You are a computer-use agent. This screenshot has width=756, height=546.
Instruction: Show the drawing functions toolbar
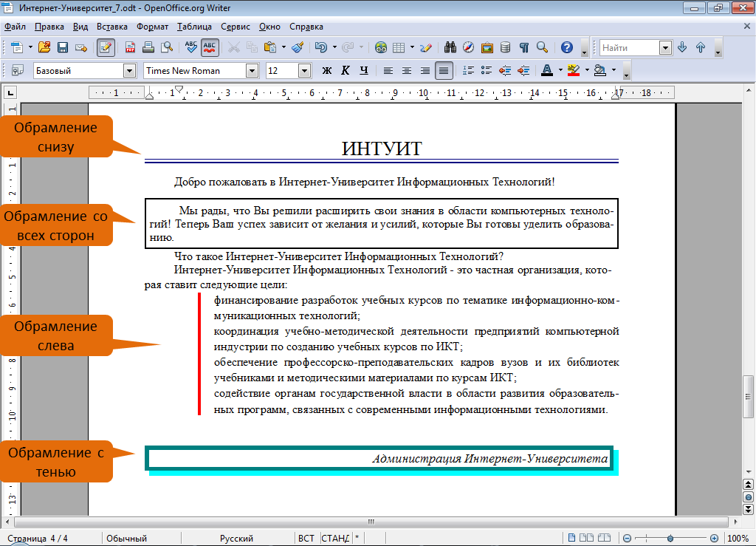(x=426, y=47)
